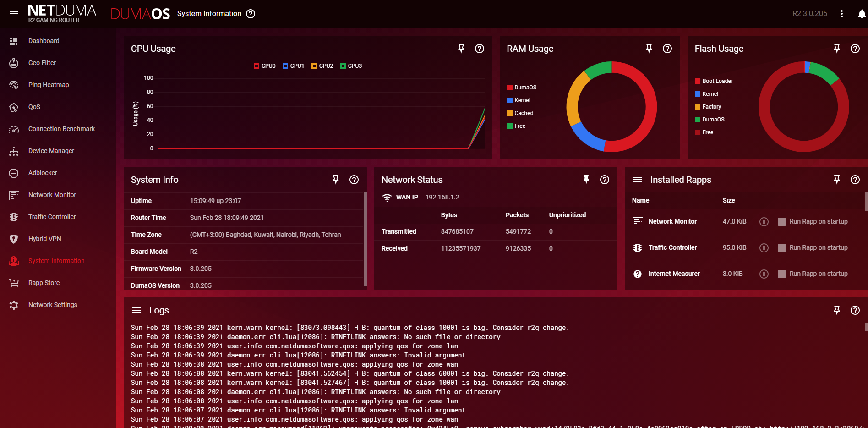Navigate to Network Settings

point(53,305)
